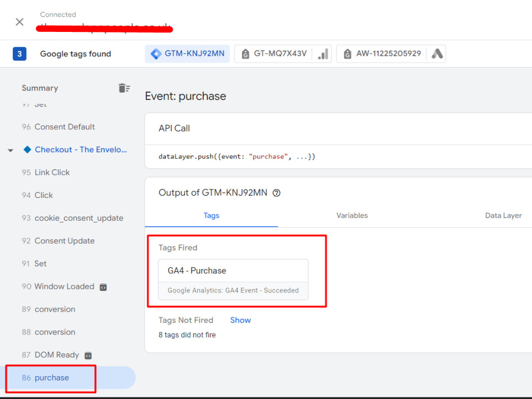
Task: Select the Checkout - The Envelo... page
Action: click(x=81, y=149)
